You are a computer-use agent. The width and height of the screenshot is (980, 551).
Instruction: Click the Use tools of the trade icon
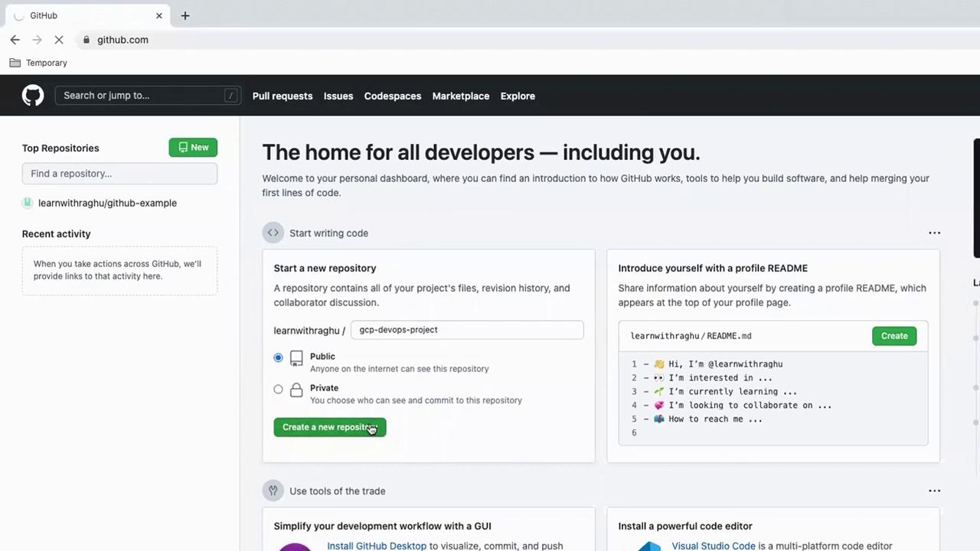[273, 491]
